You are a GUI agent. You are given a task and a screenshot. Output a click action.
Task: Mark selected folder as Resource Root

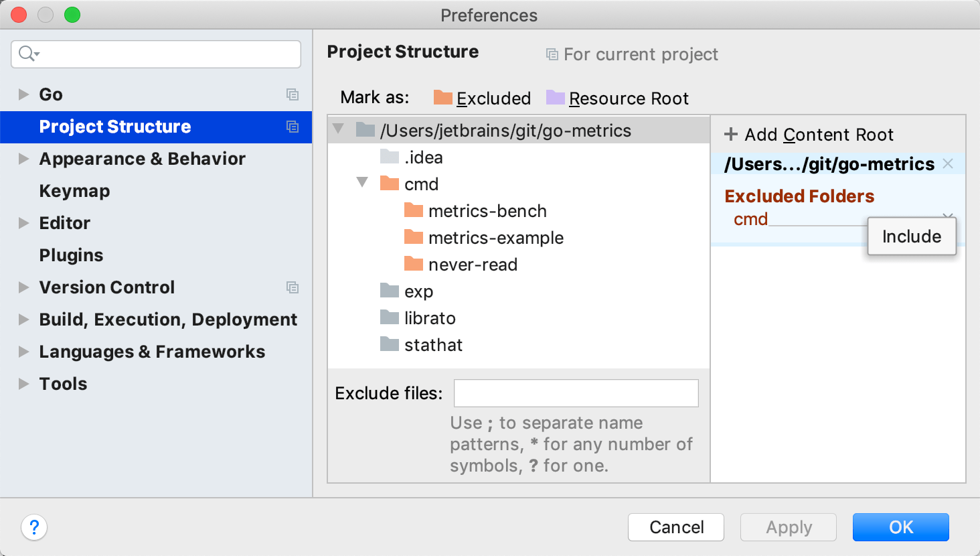point(618,98)
